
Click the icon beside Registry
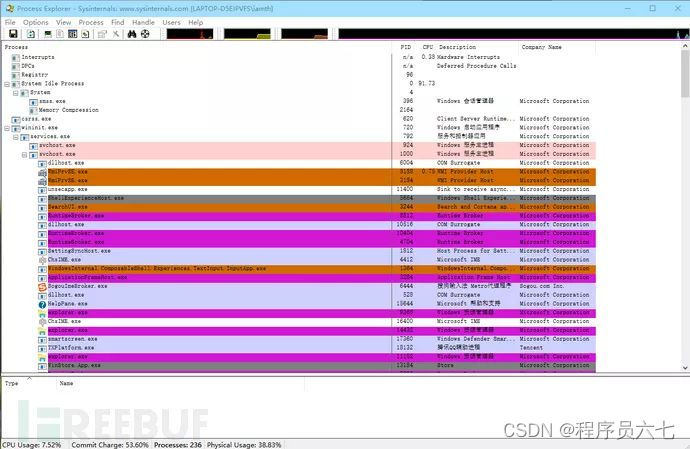[16, 75]
